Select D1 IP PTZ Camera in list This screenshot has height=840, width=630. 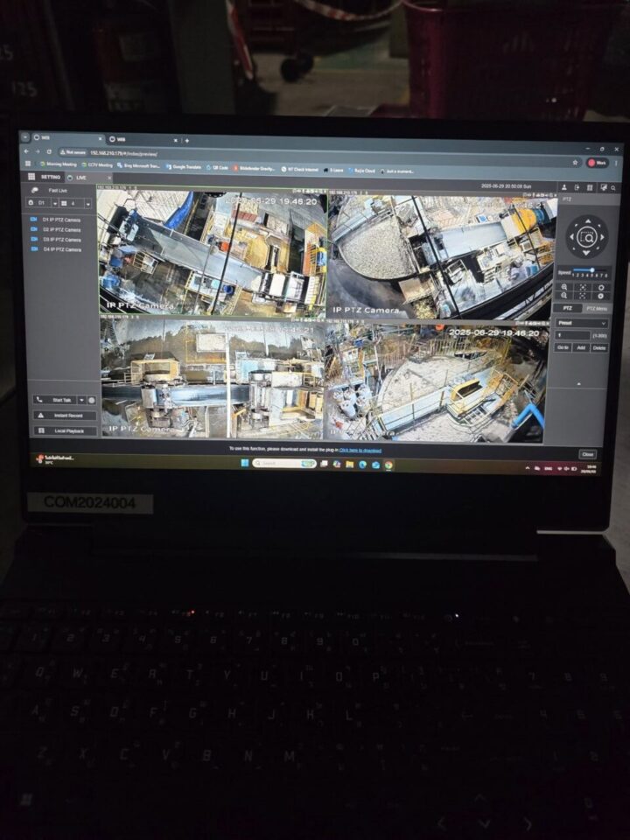pyautogui.click(x=61, y=220)
